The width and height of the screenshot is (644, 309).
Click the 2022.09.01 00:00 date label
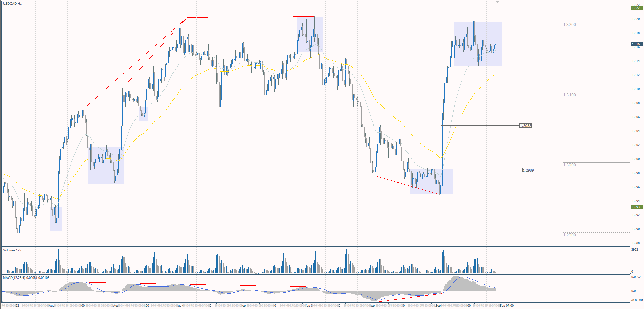coord(164,306)
